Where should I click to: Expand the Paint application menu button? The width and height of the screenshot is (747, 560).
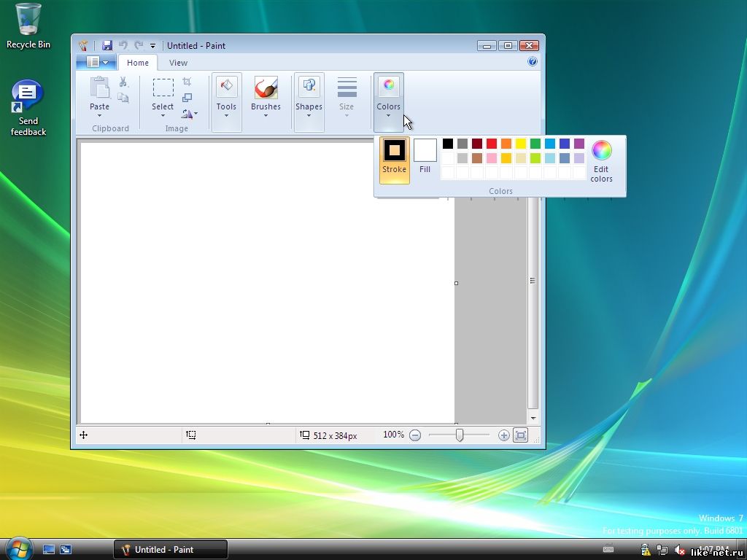point(97,63)
